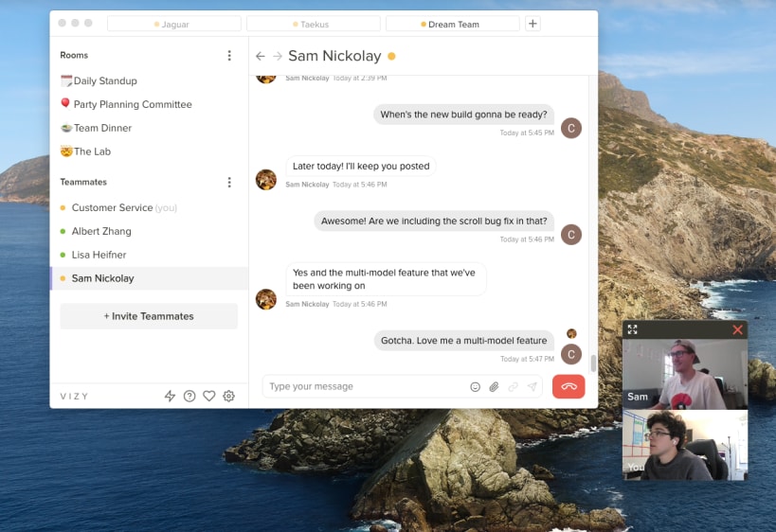
Task: Send message with paper plane icon
Action: pos(532,387)
